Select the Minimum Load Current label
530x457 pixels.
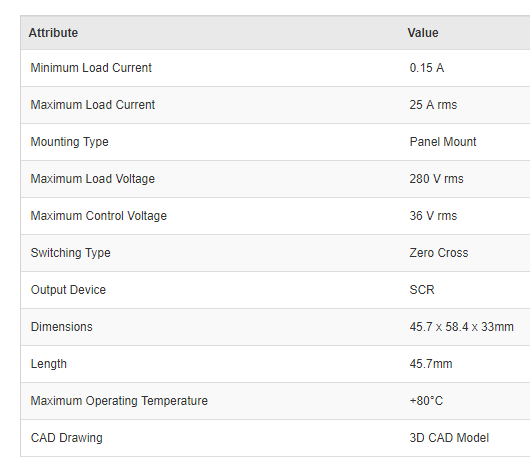coord(91,68)
